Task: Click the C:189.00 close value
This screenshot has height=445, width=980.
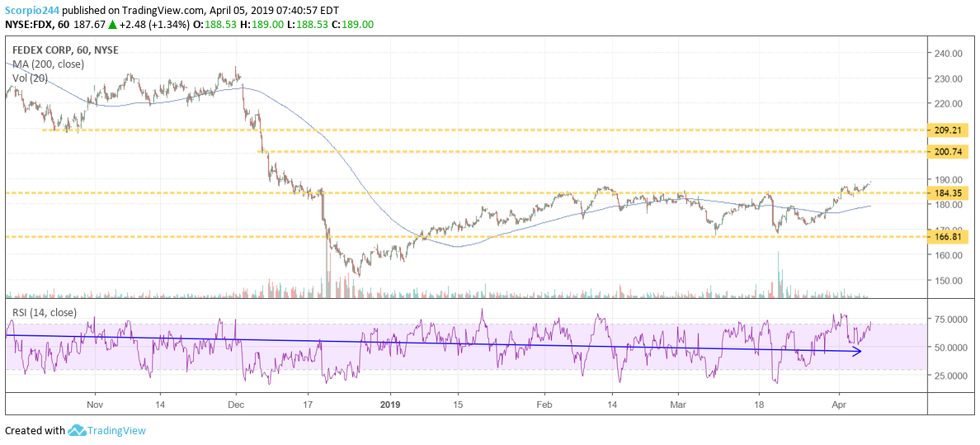Action: coord(352,25)
